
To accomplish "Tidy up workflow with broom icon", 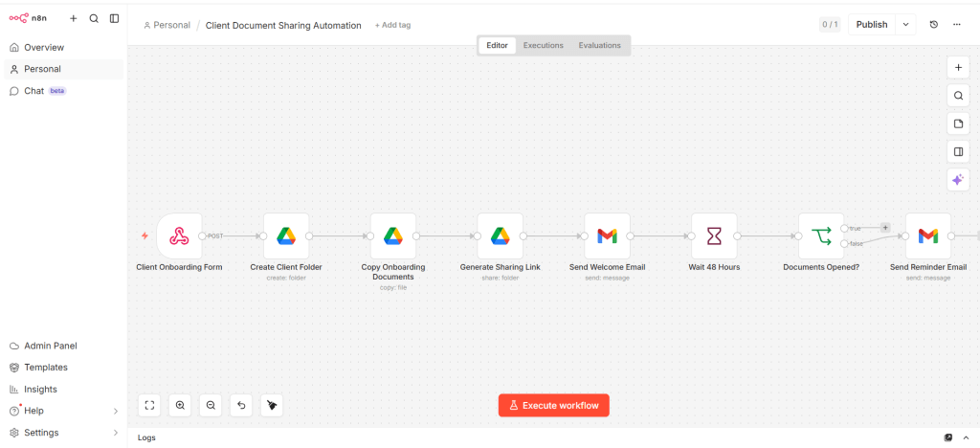I will tap(272, 406).
